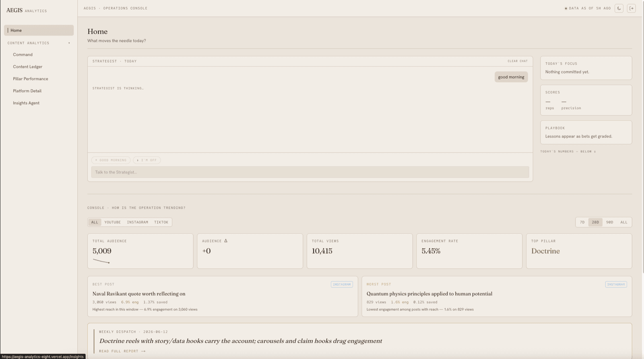Toggle dark mode with the moon icon
This screenshot has width=644, height=359.
pyautogui.click(x=619, y=8)
